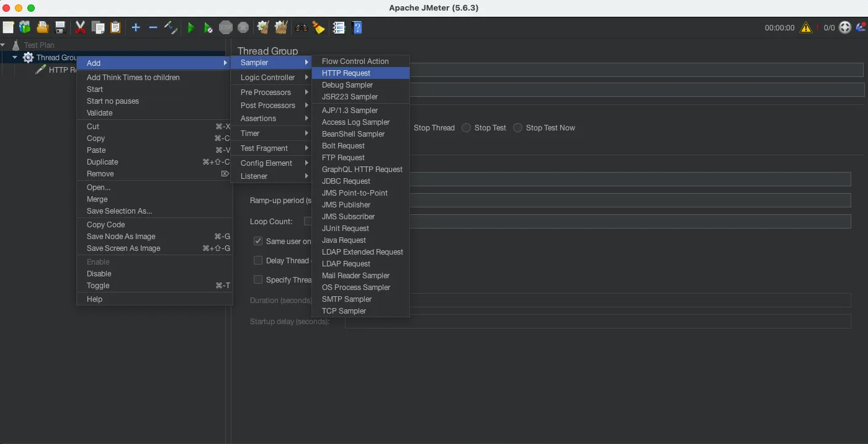The image size is (868, 444).
Task: Expand all nodes with the plus icon
Action: (136, 27)
